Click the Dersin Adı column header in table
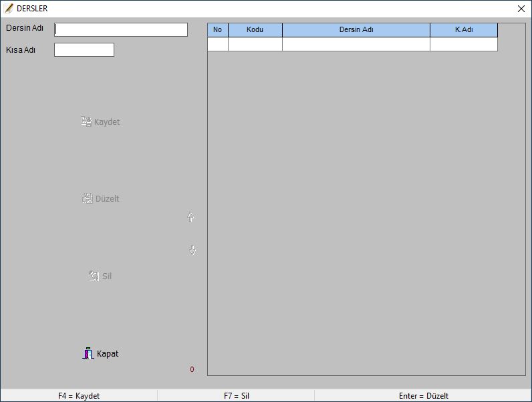This screenshot has height=402, width=532. (356, 30)
